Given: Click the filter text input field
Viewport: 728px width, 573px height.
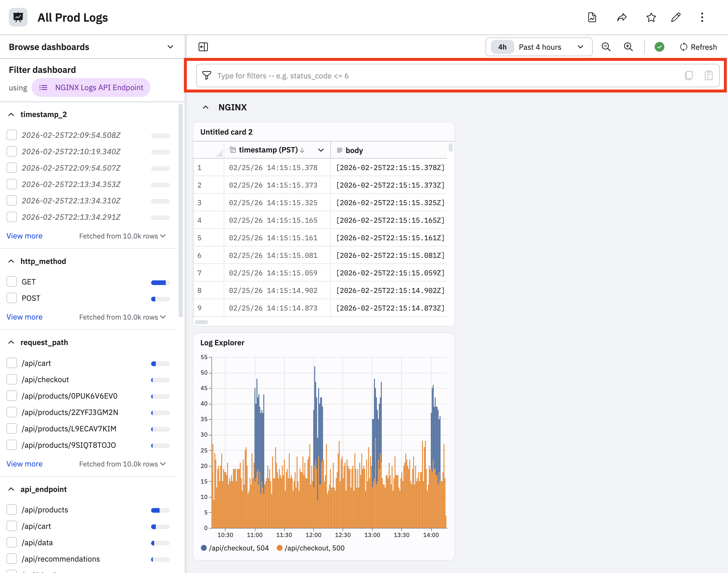Looking at the screenshot, I should (436, 76).
